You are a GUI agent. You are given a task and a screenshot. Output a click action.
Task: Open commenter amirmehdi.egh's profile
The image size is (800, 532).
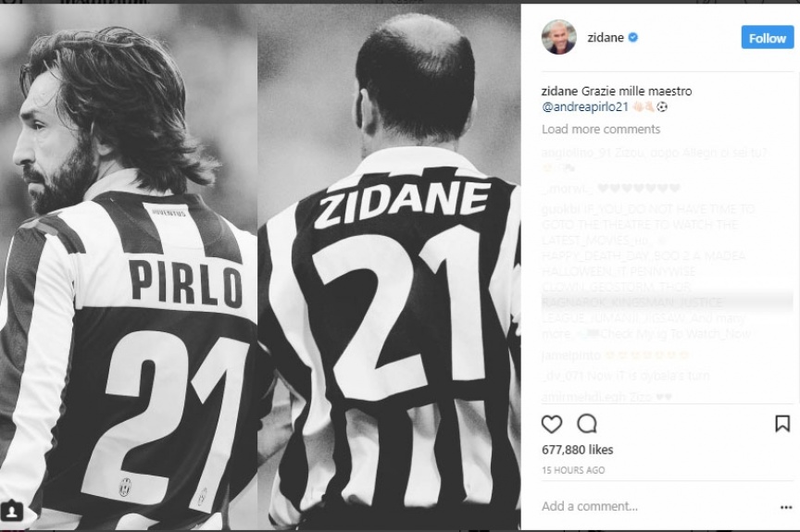577,397
